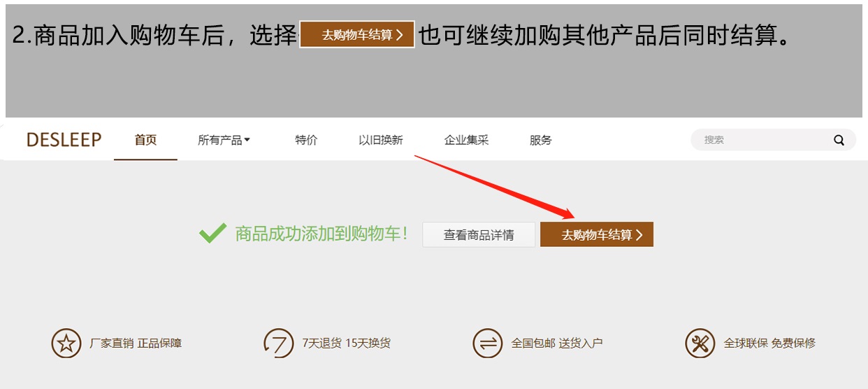Viewport: 868px width, 389px height.
Task: Click the 厂家直销 正品保障 text
Action: point(136,344)
